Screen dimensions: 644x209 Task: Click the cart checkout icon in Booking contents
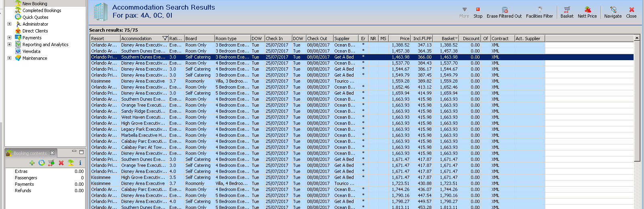click(x=51, y=163)
